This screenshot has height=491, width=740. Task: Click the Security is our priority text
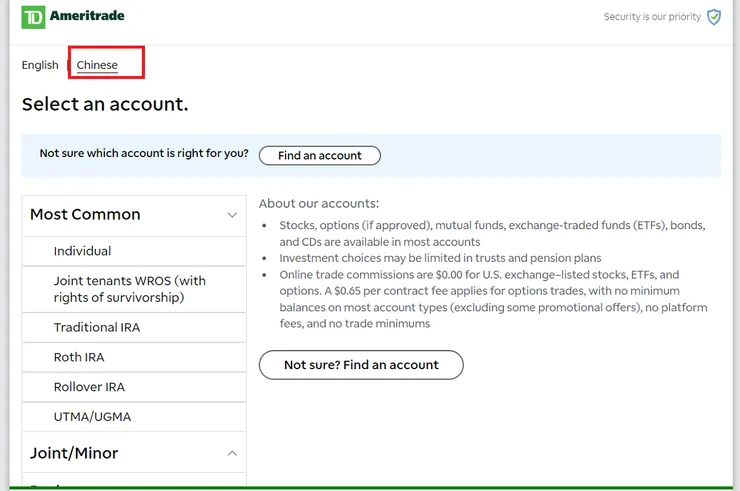pyautogui.click(x=652, y=17)
